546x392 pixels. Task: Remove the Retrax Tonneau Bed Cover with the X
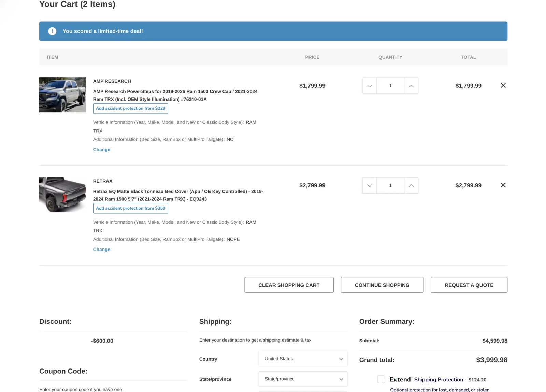pos(503,185)
